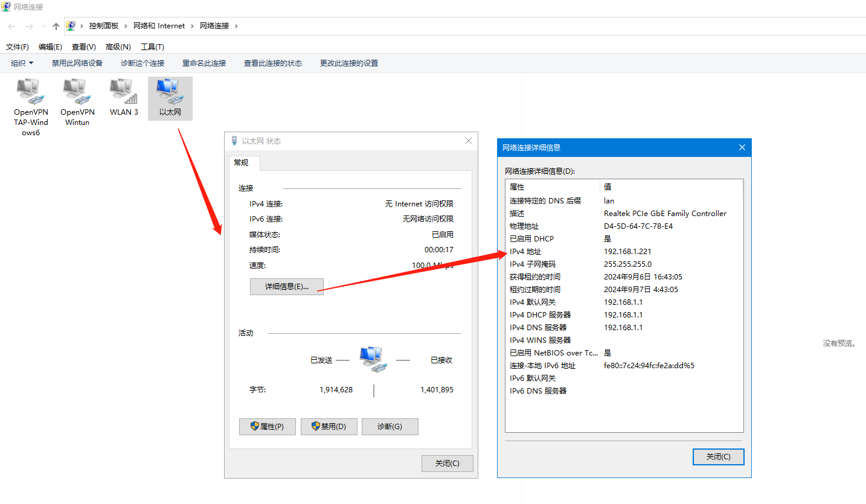Click the address bar control panel icon
Viewport: 866px width, 504px height.
[x=71, y=26]
